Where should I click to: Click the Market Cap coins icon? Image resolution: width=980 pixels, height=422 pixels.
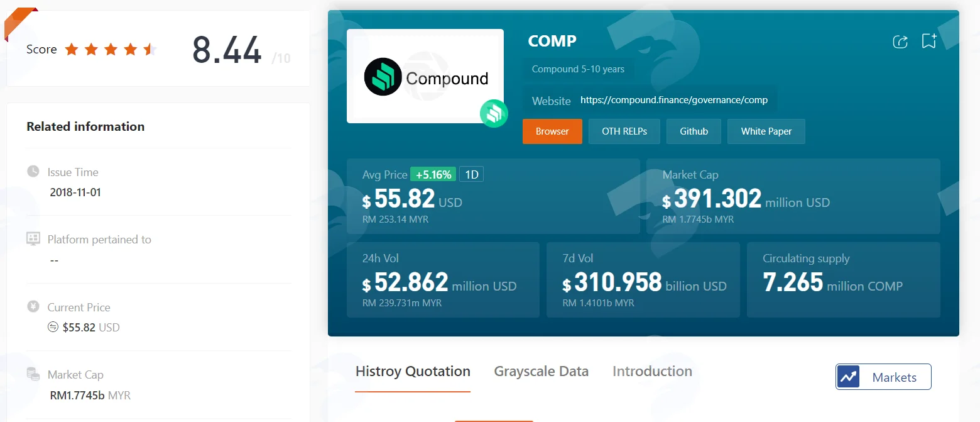(x=33, y=374)
